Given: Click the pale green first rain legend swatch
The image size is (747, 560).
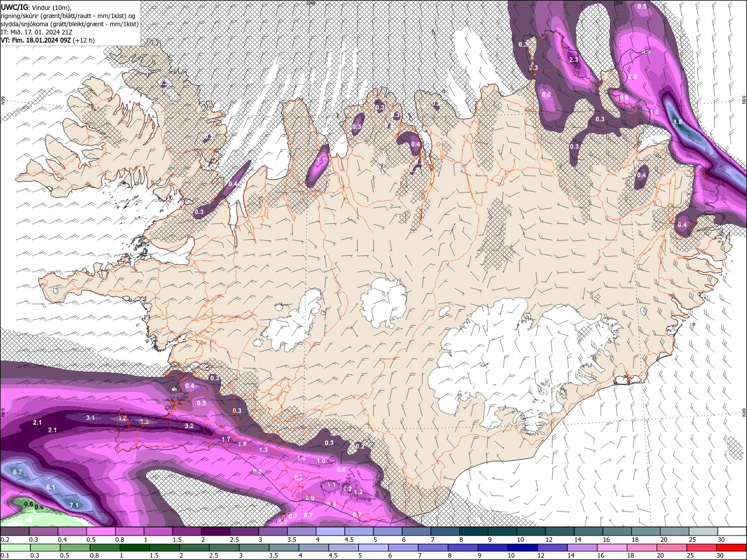Looking at the screenshot, I should [x=15, y=548].
